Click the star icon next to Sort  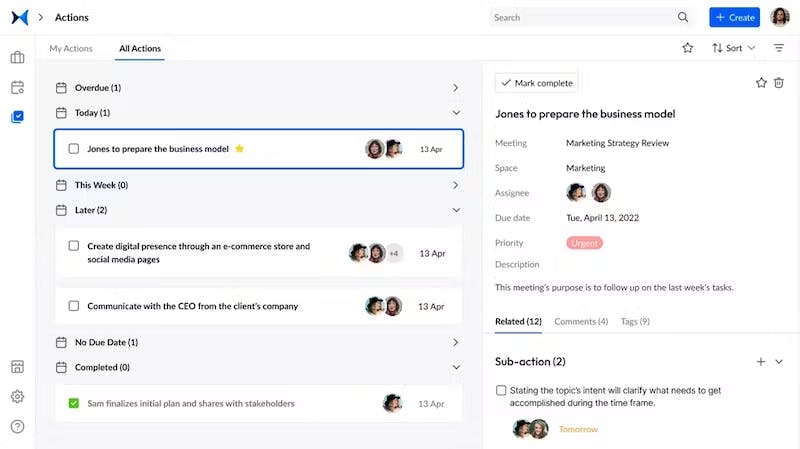point(688,48)
